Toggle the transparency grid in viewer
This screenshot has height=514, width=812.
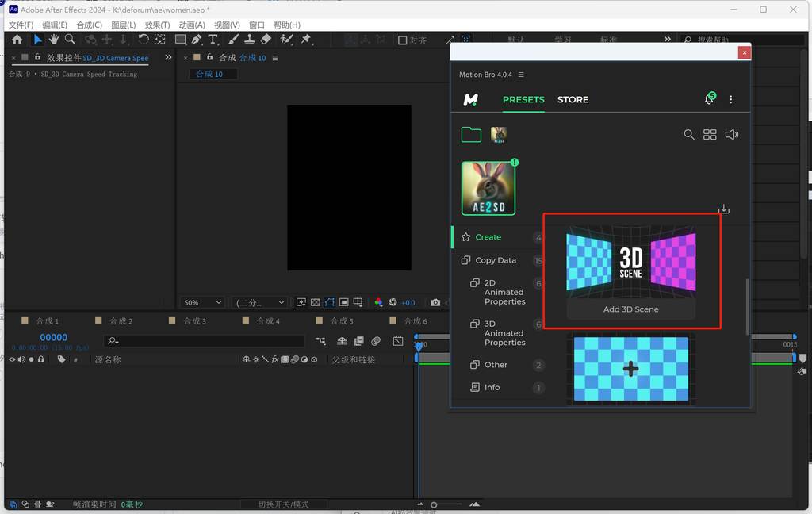tap(315, 302)
